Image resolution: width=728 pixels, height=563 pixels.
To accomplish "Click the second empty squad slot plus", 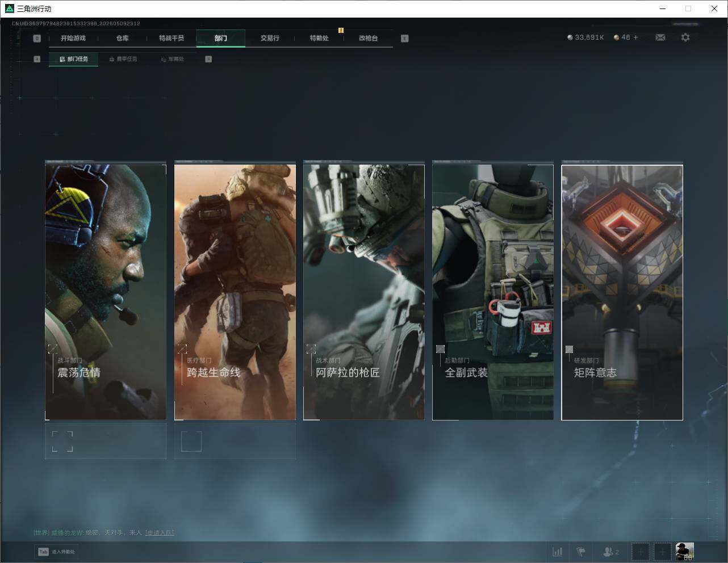I will pyautogui.click(x=662, y=552).
